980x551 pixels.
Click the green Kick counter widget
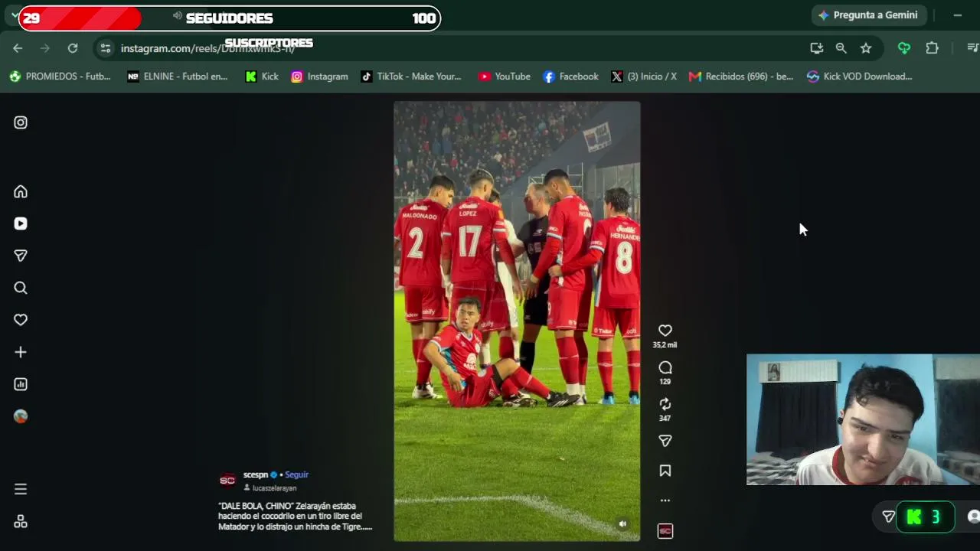pos(925,517)
